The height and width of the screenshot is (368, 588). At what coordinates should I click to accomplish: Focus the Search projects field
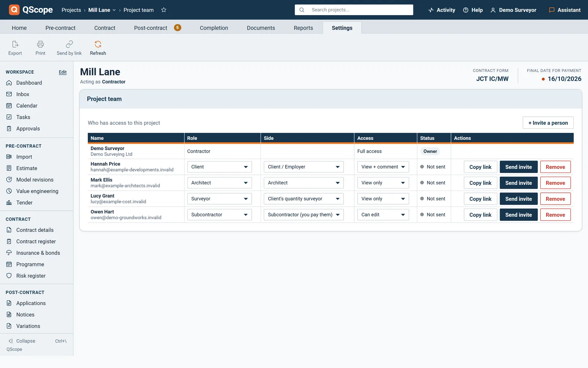pos(354,10)
